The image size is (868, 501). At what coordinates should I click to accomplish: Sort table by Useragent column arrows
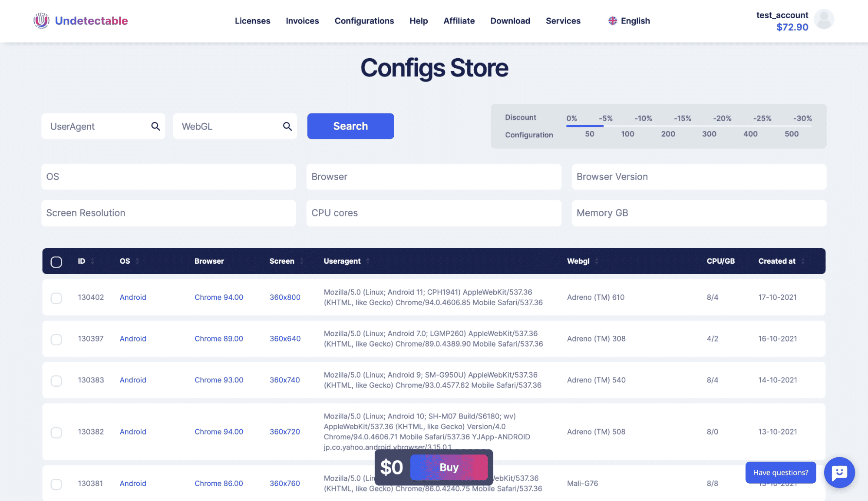point(368,261)
